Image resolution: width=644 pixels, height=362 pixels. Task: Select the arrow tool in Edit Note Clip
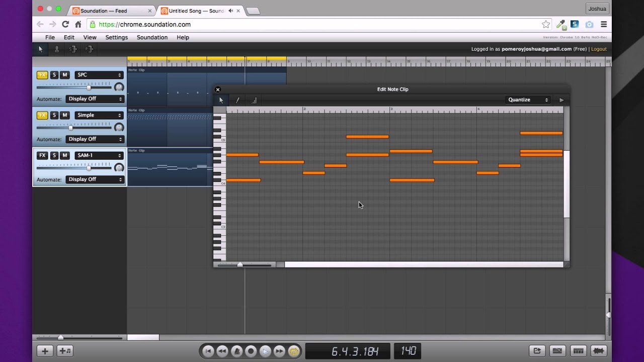pyautogui.click(x=221, y=100)
